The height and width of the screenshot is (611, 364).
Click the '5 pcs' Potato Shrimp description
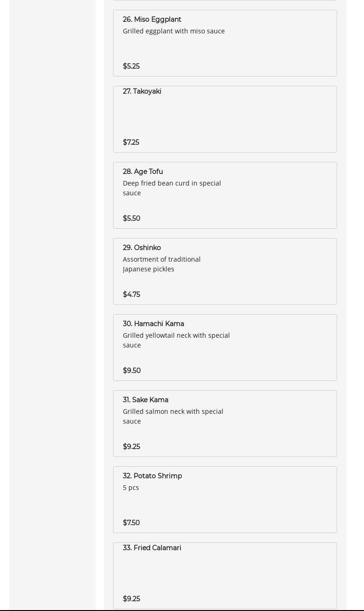click(131, 488)
